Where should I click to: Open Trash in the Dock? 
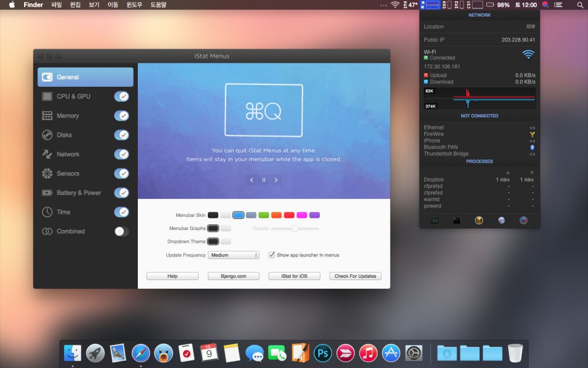515,354
